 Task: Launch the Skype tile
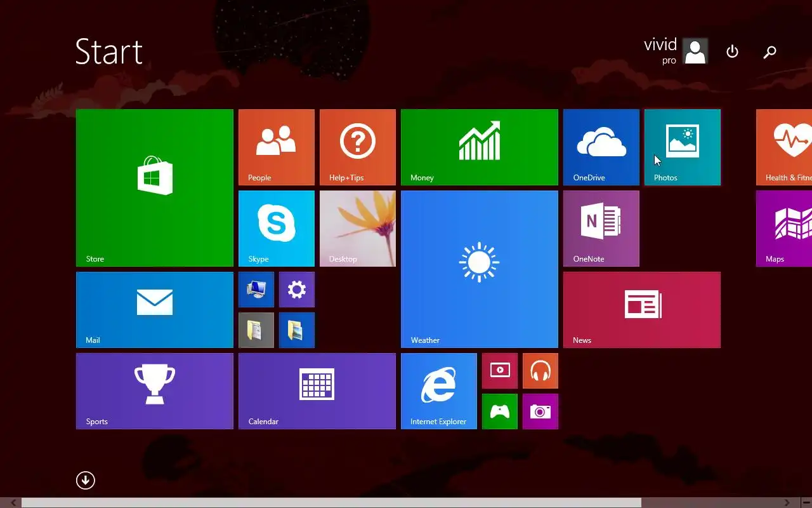[277, 229]
